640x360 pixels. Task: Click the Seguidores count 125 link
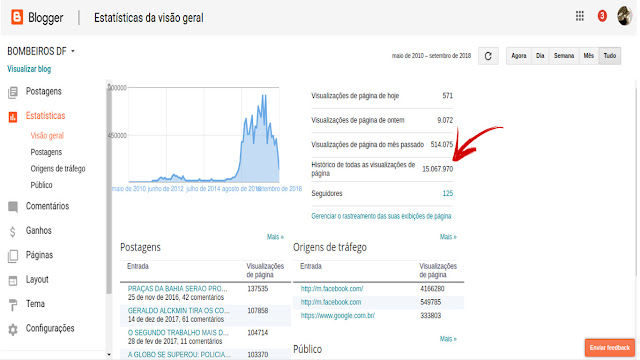(448, 193)
